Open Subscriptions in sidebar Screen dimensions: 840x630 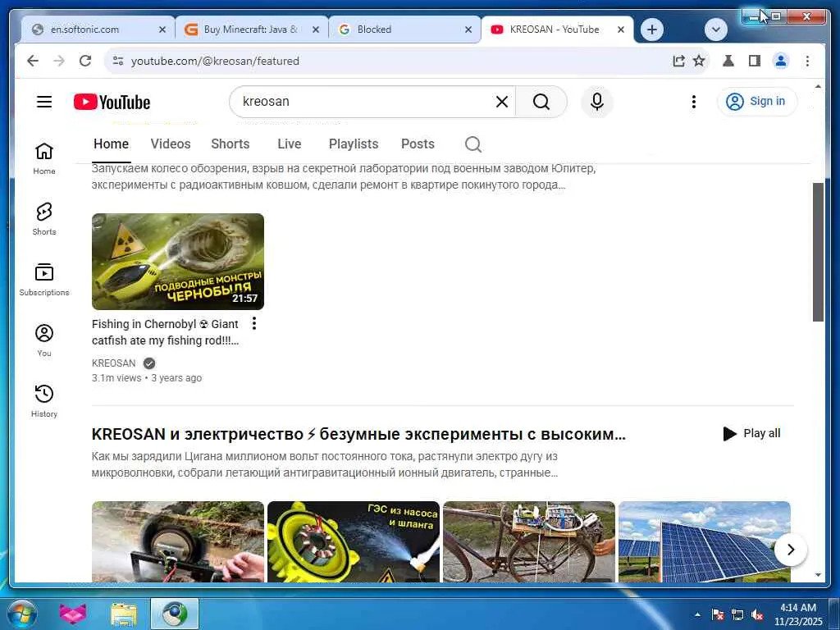coord(44,280)
